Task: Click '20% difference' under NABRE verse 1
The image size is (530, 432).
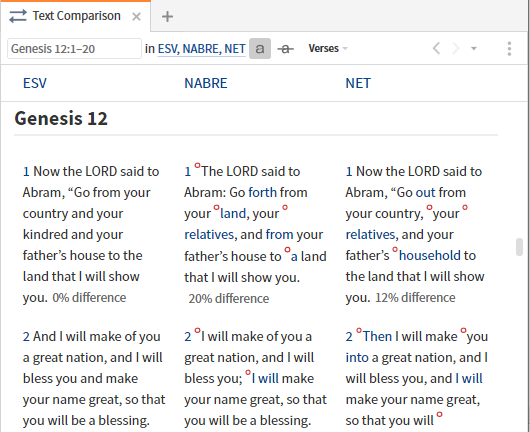Action: (229, 299)
